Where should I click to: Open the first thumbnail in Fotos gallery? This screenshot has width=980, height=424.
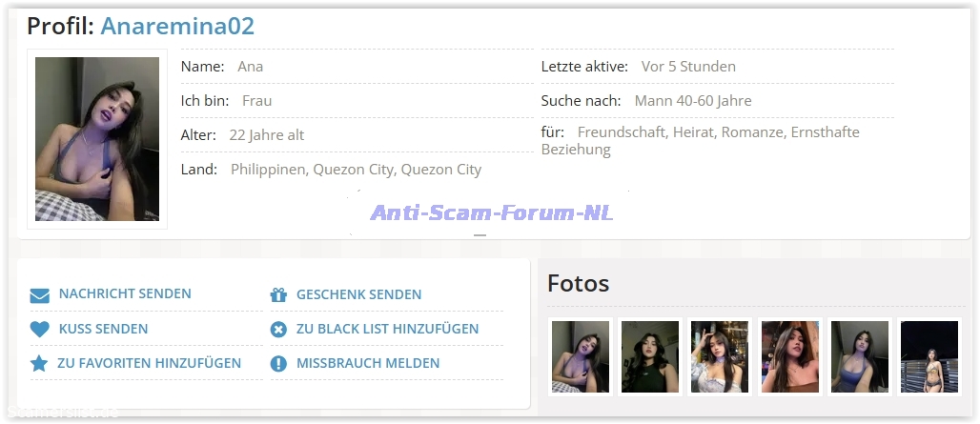(x=580, y=356)
